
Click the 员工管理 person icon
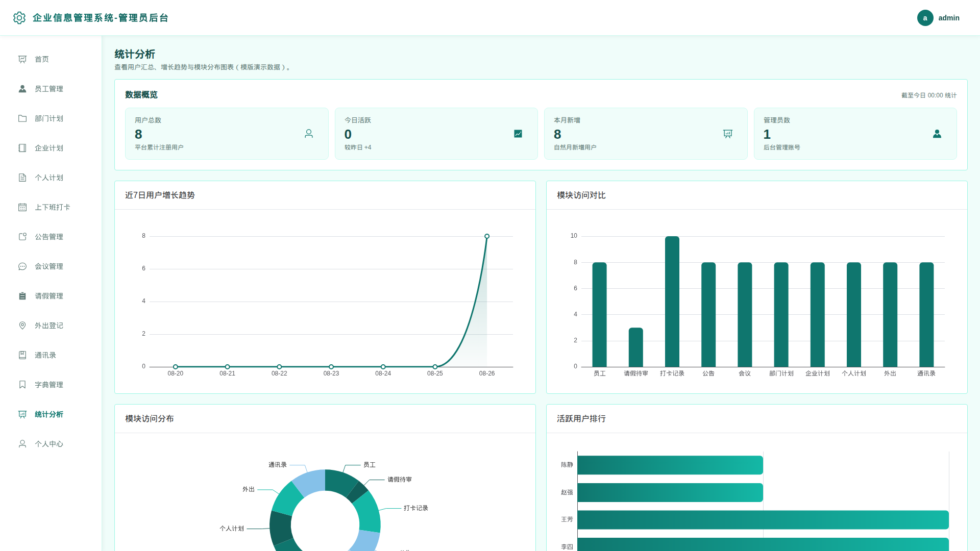click(22, 89)
